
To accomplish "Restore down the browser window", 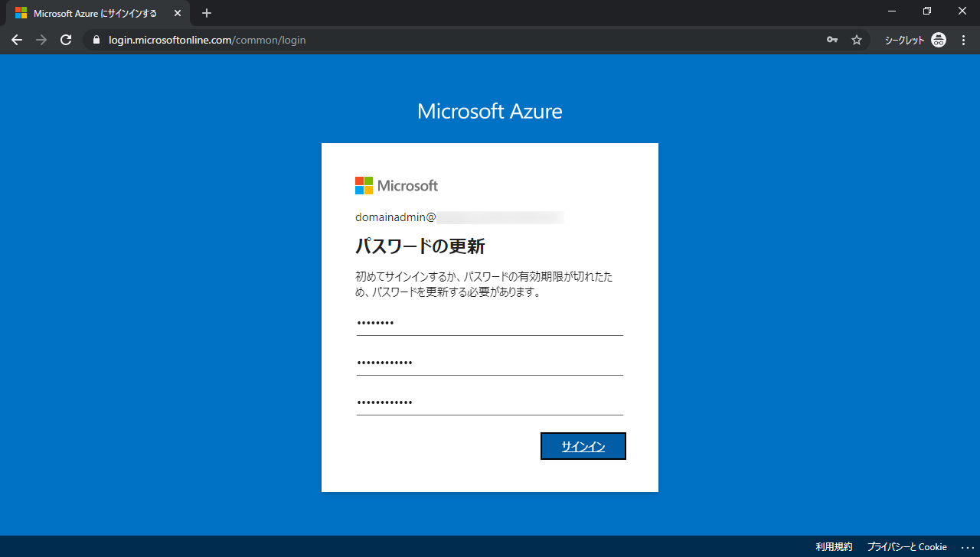I will (927, 11).
